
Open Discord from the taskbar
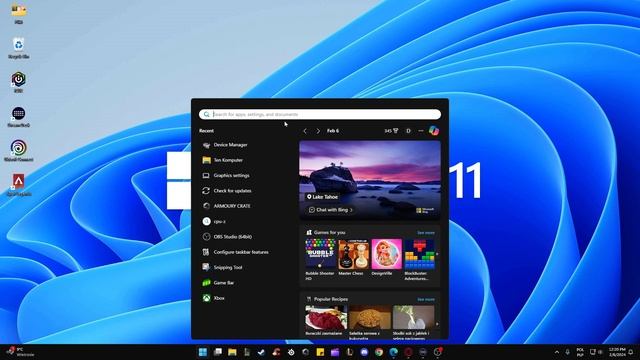click(364, 352)
